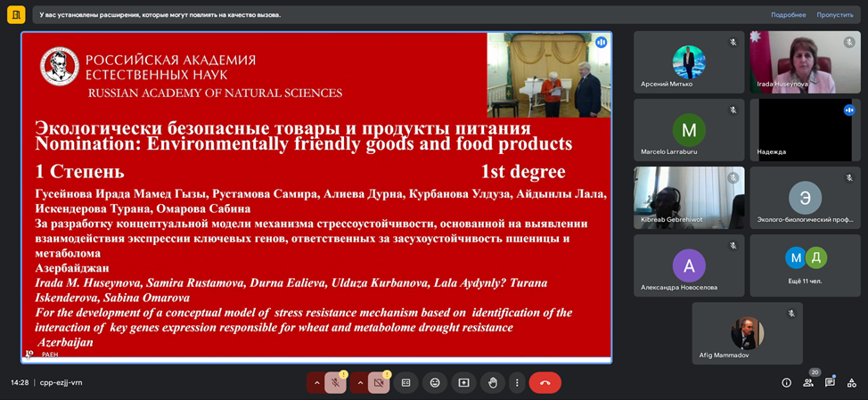Click the yellow warning badge on microphone button
This screenshot has height=400, width=868.
pos(343,374)
